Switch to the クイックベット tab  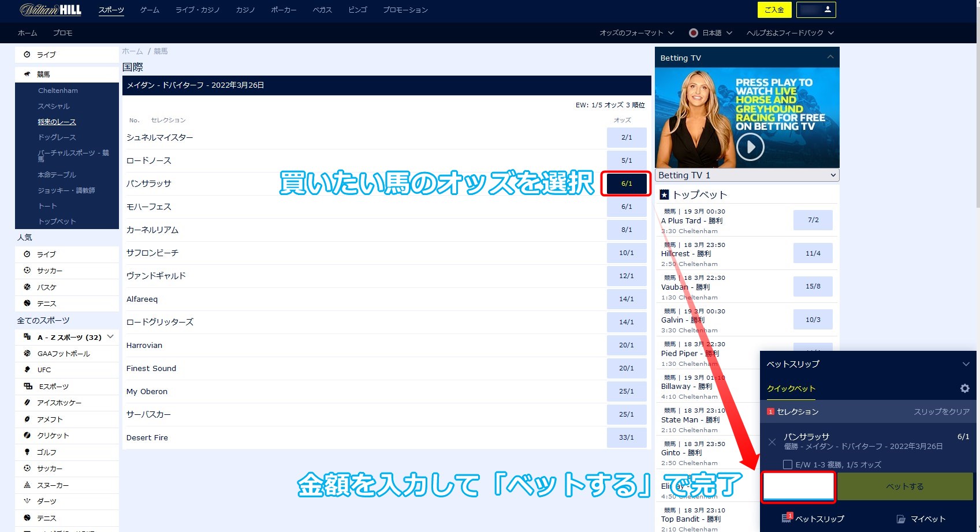(x=791, y=389)
